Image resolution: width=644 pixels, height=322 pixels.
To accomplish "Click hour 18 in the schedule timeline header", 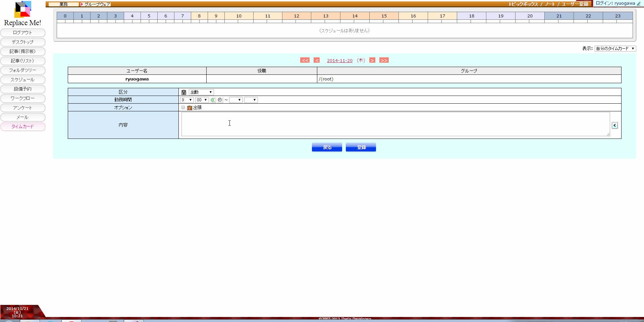I will 472,16.
